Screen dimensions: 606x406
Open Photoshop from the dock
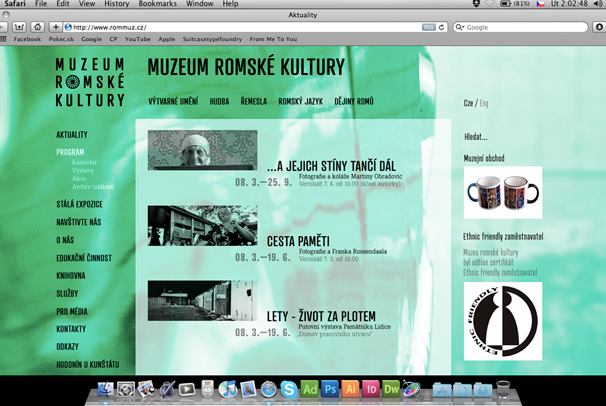click(x=329, y=389)
